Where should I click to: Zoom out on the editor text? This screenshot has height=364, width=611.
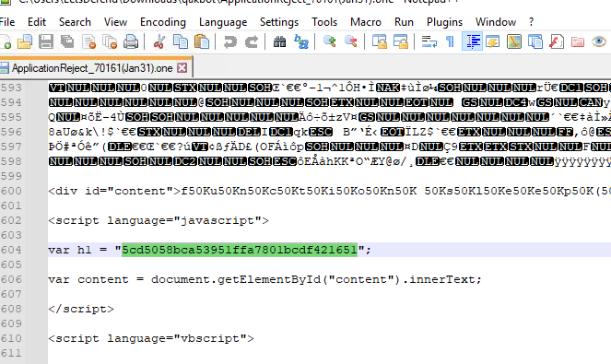pyautogui.click(x=351, y=41)
